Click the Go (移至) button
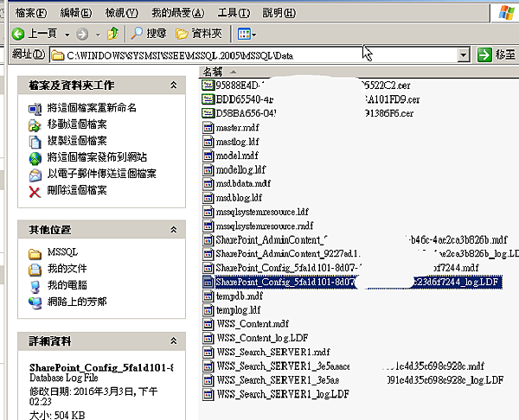 497,54
